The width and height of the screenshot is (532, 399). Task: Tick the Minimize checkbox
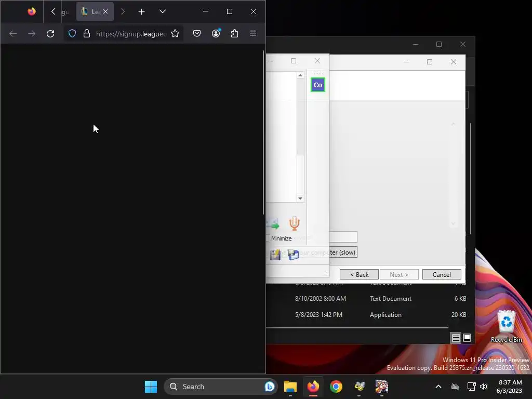coord(268,238)
